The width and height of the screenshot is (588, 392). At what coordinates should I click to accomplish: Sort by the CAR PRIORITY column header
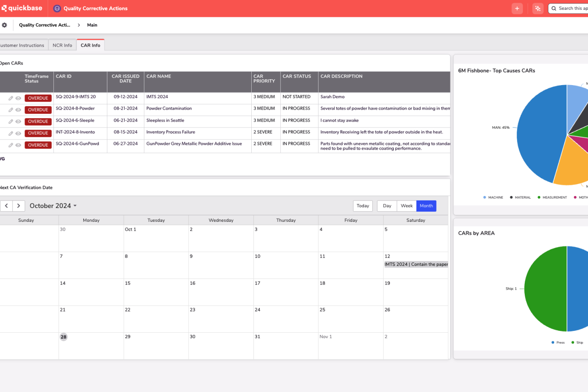click(264, 79)
